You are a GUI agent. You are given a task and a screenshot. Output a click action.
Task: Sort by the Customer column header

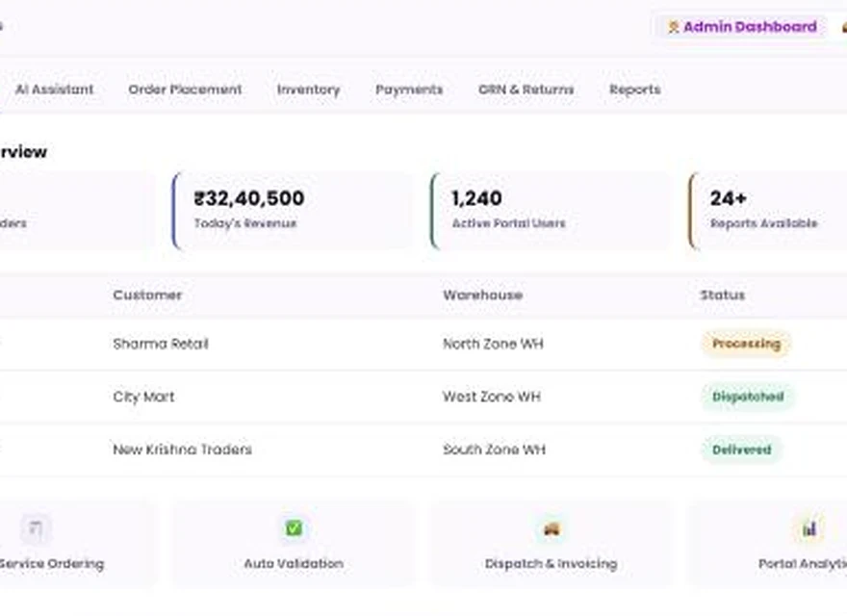tap(147, 295)
